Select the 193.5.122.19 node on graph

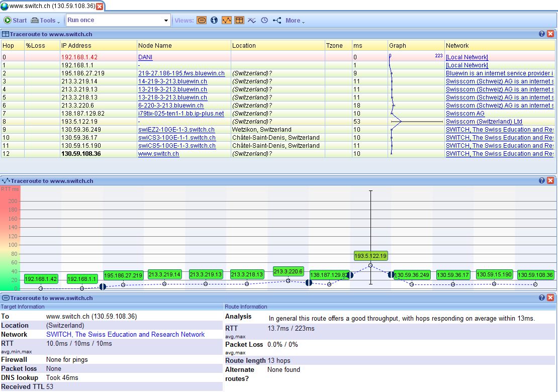pos(370,256)
